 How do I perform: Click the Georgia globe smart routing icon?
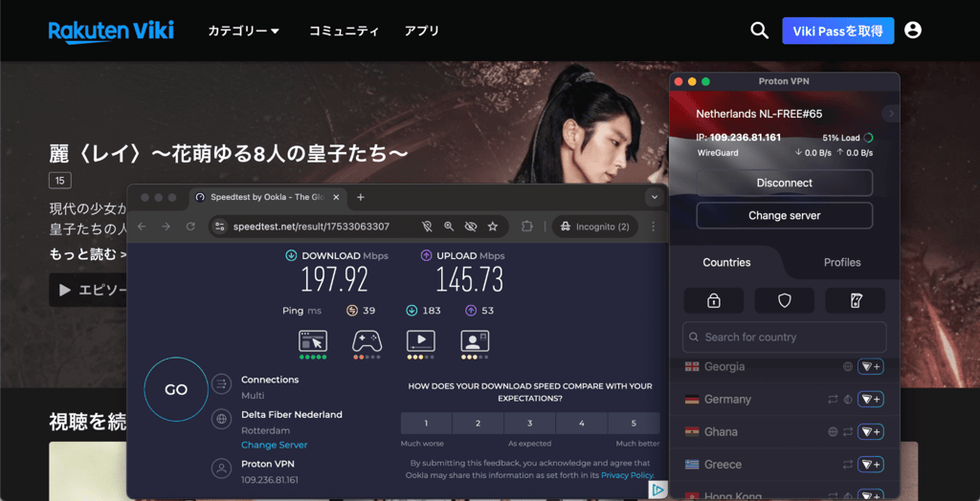[848, 367]
